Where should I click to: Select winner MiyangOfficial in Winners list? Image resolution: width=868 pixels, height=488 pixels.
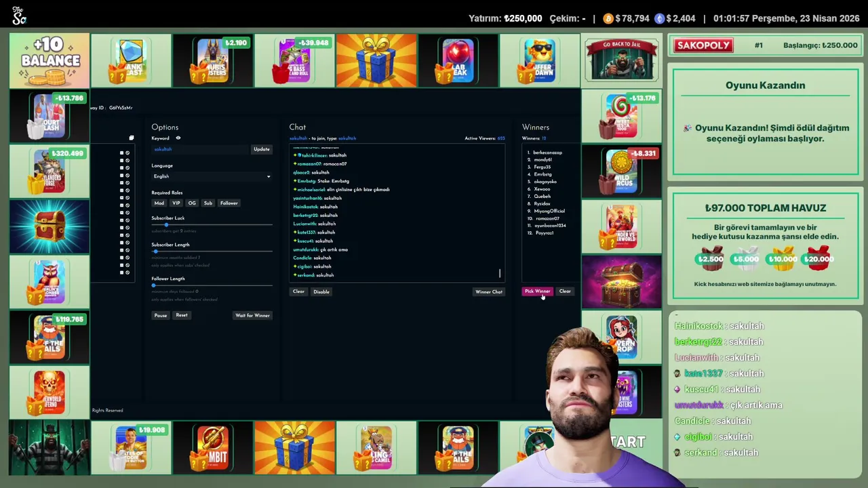click(549, 211)
